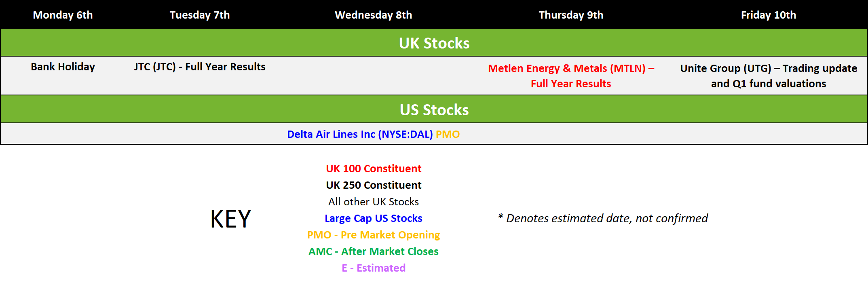
Task: Click JTC Full Year Results entry
Action: 200,67
